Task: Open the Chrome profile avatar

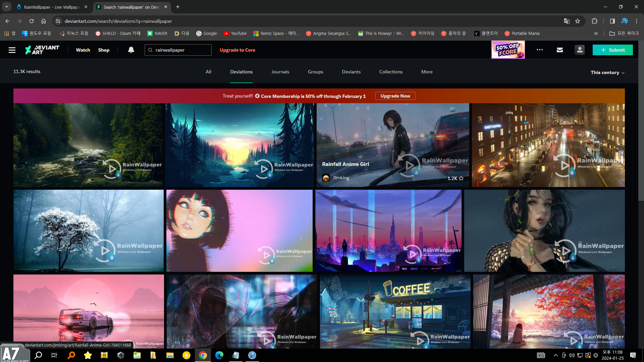Action: pyautogui.click(x=625, y=21)
